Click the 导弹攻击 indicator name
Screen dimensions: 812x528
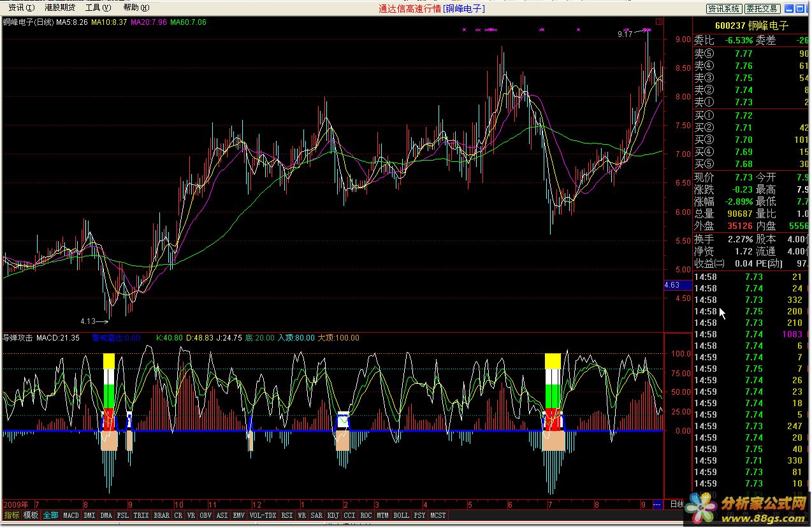pyautogui.click(x=18, y=337)
